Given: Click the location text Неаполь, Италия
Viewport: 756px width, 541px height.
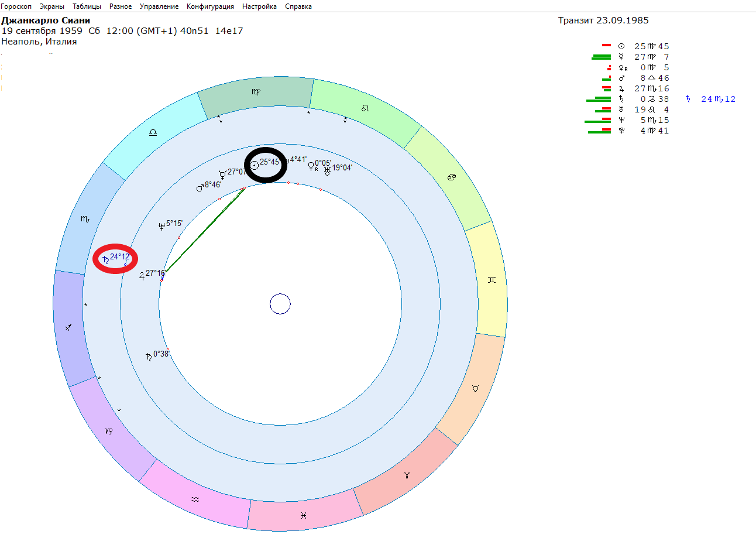Looking at the screenshot, I should click(39, 42).
